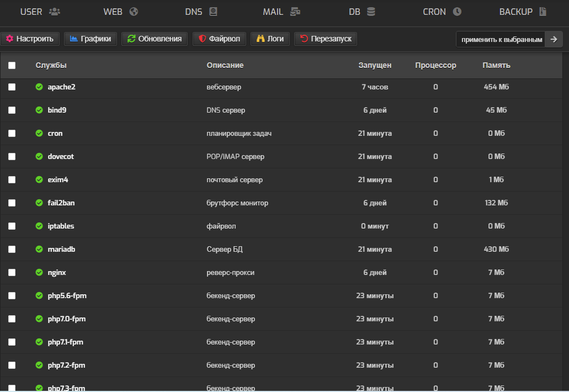Check the nginx row checkbox
This screenshot has height=392, width=569.
tap(12, 273)
